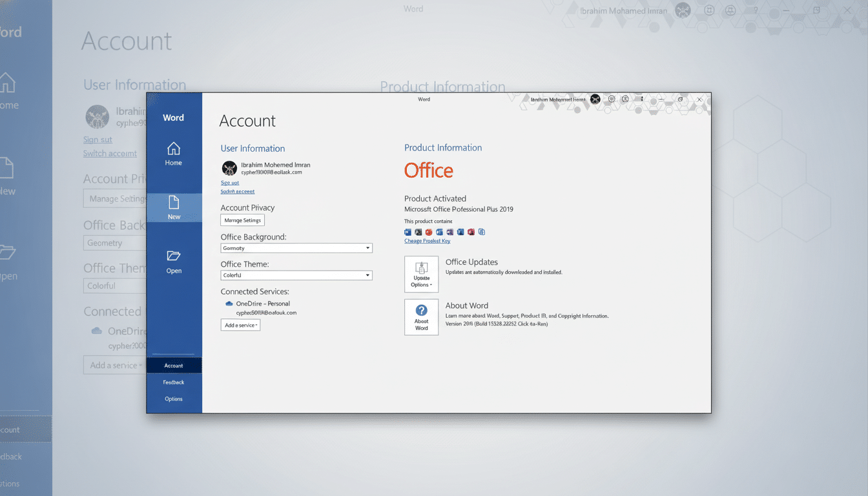Open Change Product Key link
Image resolution: width=868 pixels, height=496 pixels.
(427, 240)
